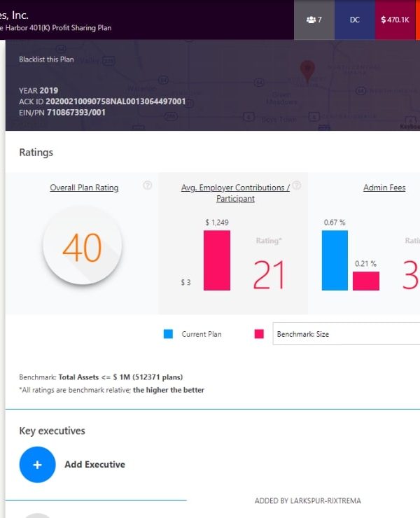Click the participants count badge showing 7
Viewport: 420px width, 518px height.
click(x=314, y=20)
